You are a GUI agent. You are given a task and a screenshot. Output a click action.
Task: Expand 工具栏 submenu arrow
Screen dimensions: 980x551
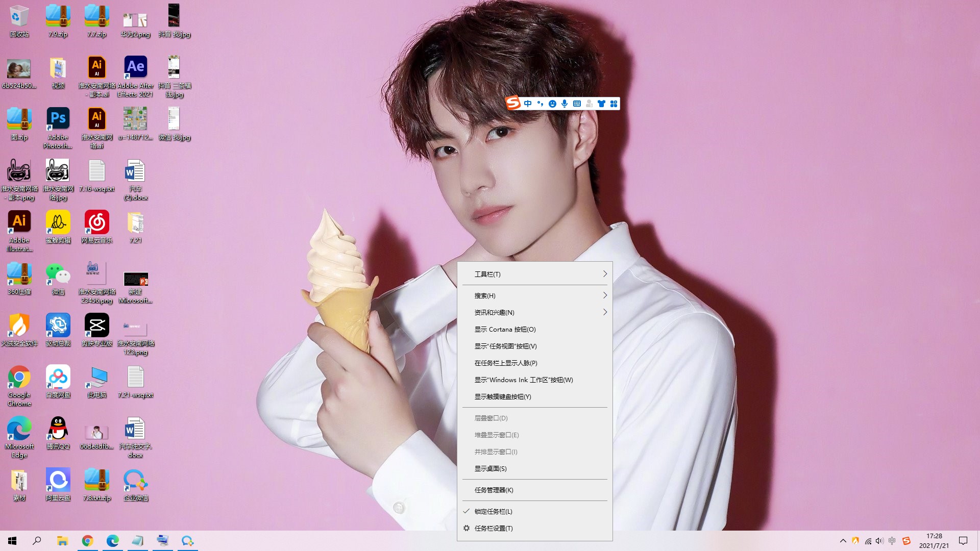point(604,274)
